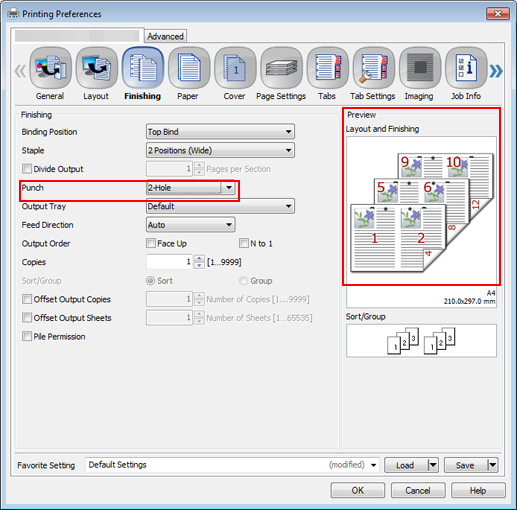Click the Sort/Group preview illustration
The width and height of the screenshot is (517, 510).
tap(421, 341)
